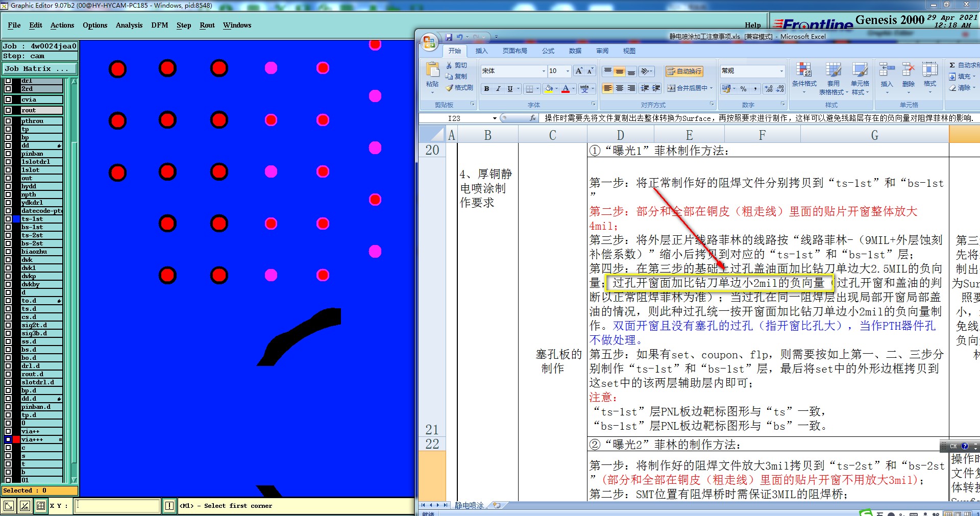Open the font color dropdown arrow
The image size is (980, 516).
(573, 89)
